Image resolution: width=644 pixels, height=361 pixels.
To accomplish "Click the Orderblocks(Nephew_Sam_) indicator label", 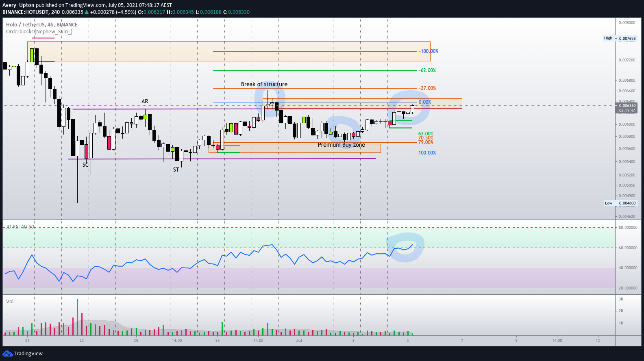I will 39,32.
